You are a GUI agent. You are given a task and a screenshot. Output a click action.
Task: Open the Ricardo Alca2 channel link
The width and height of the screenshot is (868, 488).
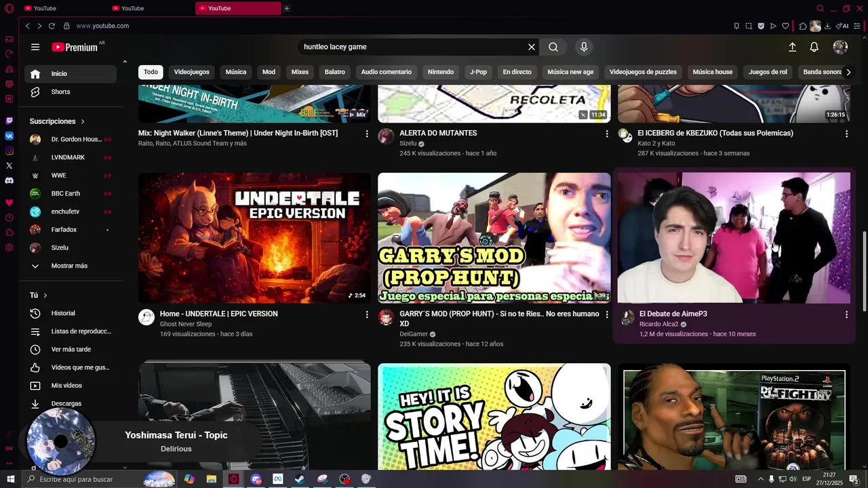pos(658,324)
